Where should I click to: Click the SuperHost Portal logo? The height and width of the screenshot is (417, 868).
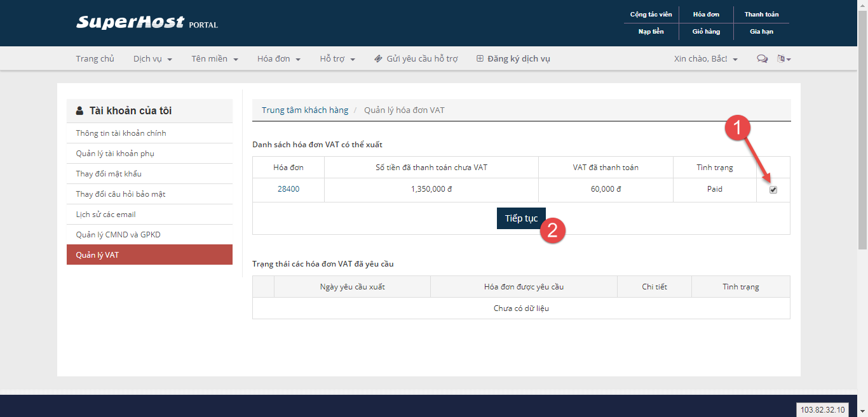click(147, 23)
